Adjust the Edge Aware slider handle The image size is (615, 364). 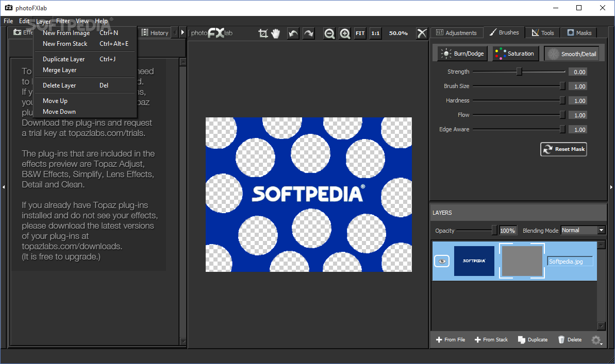(x=562, y=129)
